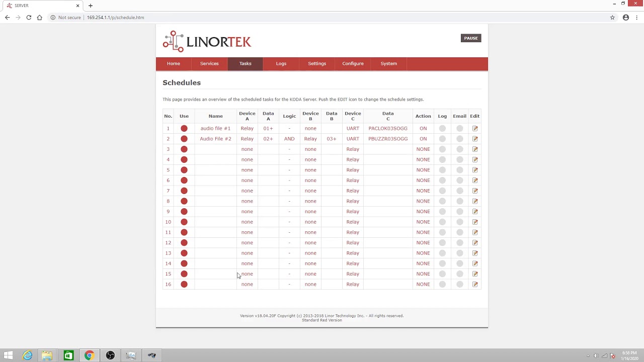
Task: Click data value PACLOK03SOGG
Action: [388, 128]
